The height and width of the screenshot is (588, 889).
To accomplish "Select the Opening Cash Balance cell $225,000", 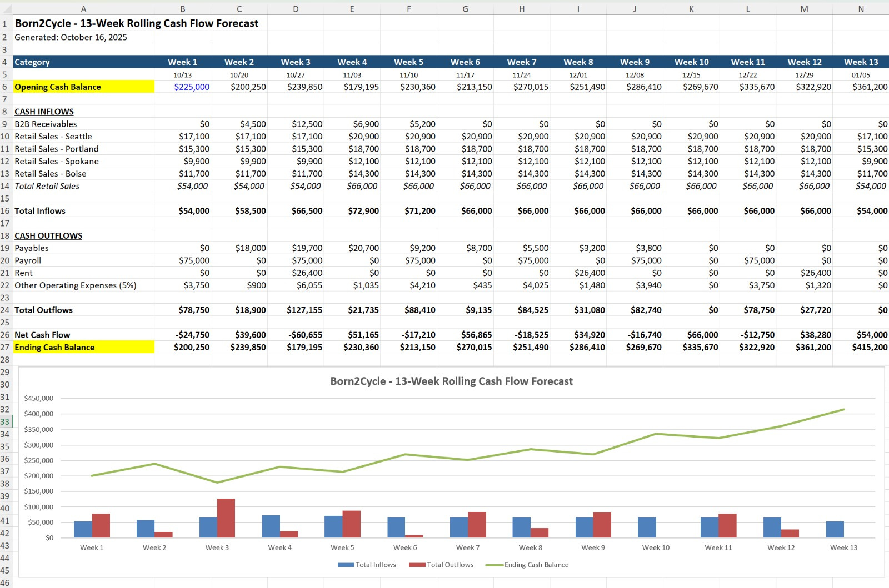I will click(x=183, y=87).
